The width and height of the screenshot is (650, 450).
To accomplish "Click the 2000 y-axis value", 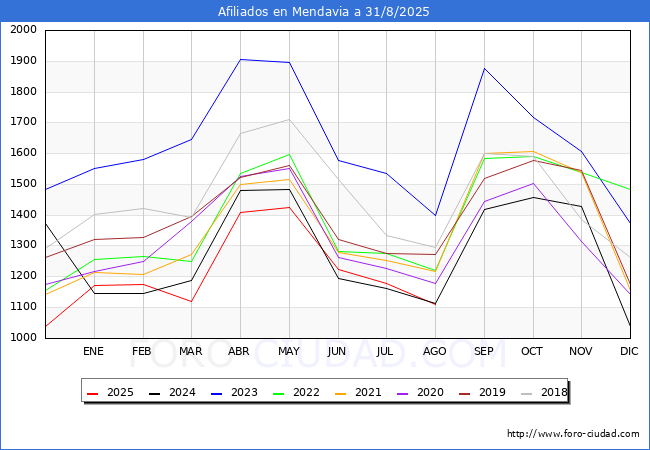I will [x=24, y=30].
